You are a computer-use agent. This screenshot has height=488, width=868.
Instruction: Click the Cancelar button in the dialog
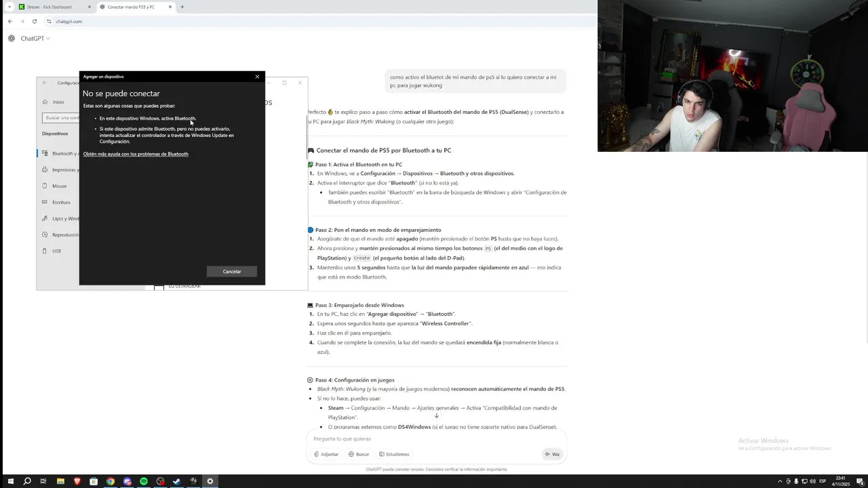[232, 271]
